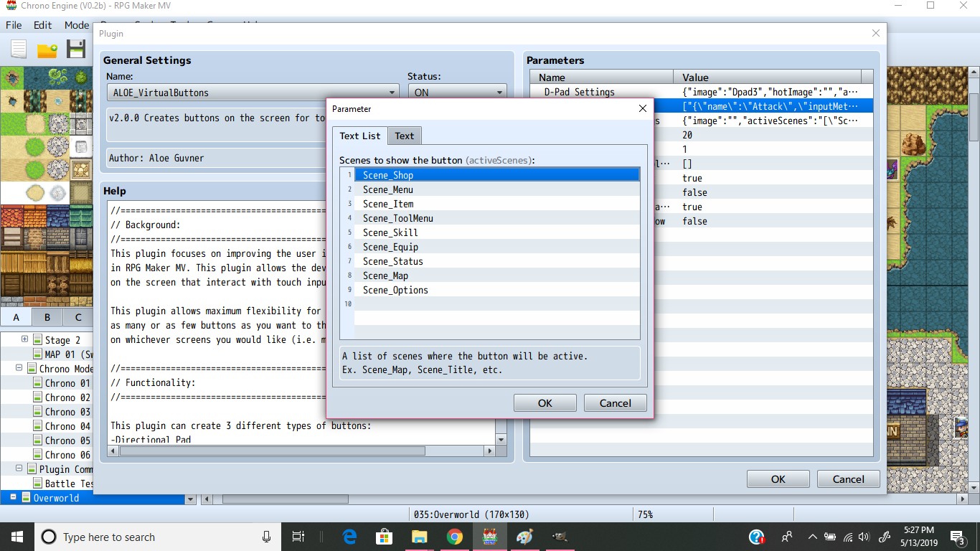980x551 pixels.
Task: Click the battery status tray icon
Action: [830, 537]
